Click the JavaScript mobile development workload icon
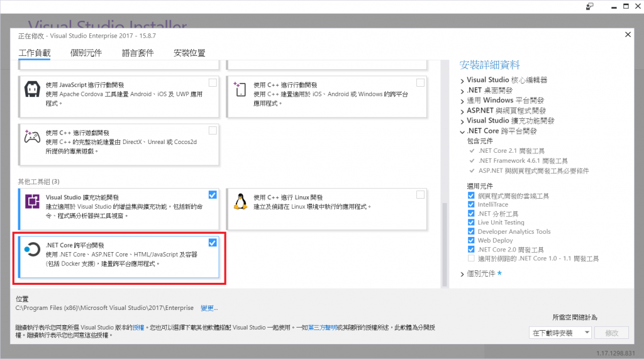644x359 pixels. point(32,89)
